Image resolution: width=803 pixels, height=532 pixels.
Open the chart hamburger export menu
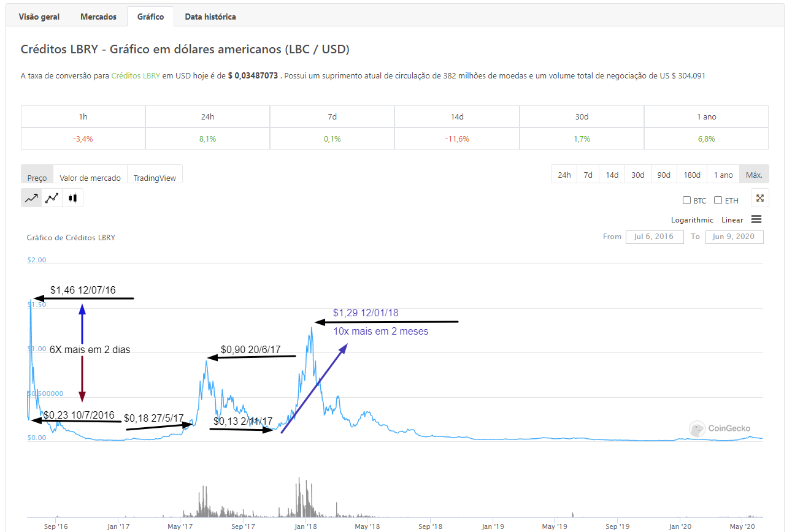[756, 219]
